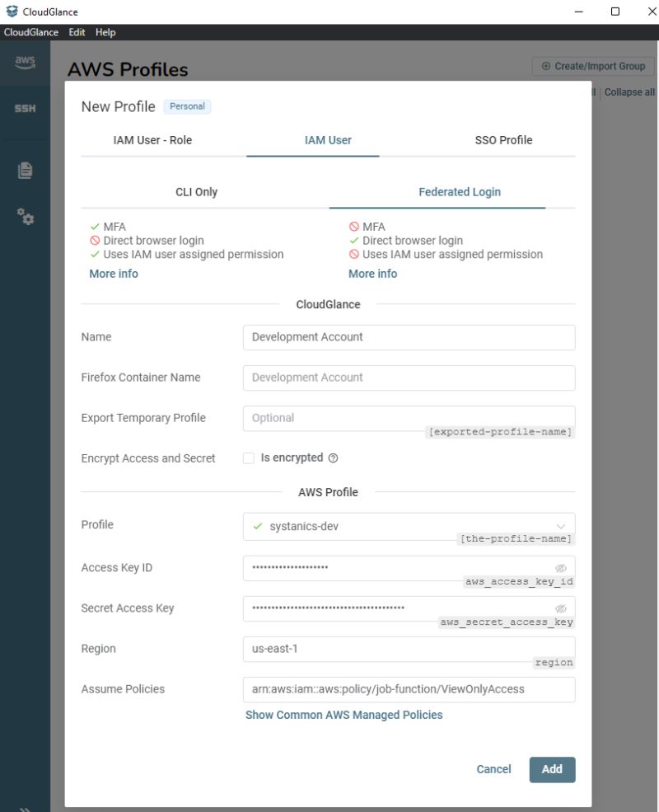Viewport: 659px width, 812px height.
Task: Open Show Common AWS Managed Policies
Action: pos(344,714)
